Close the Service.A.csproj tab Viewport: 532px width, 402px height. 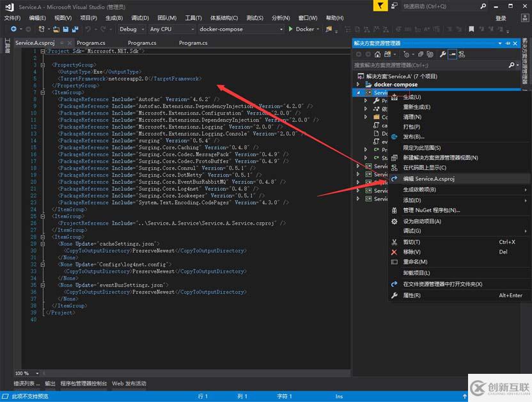point(70,43)
